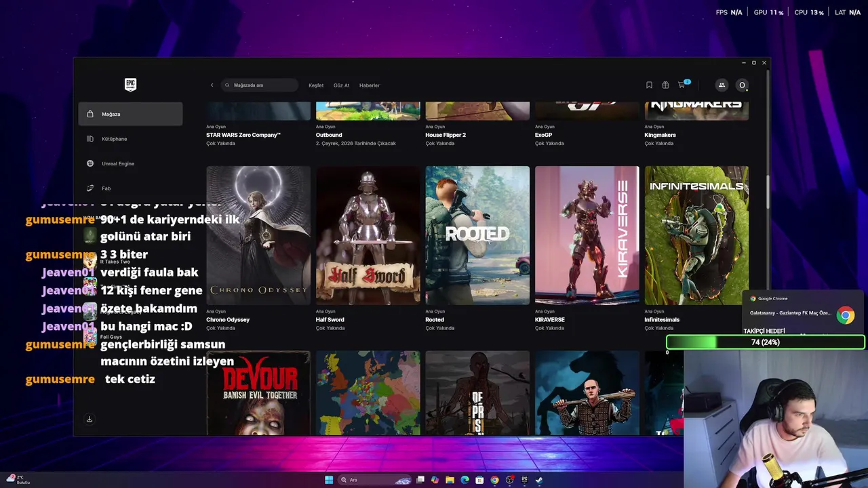Open Google Chrome from the taskbar

[x=494, y=480]
